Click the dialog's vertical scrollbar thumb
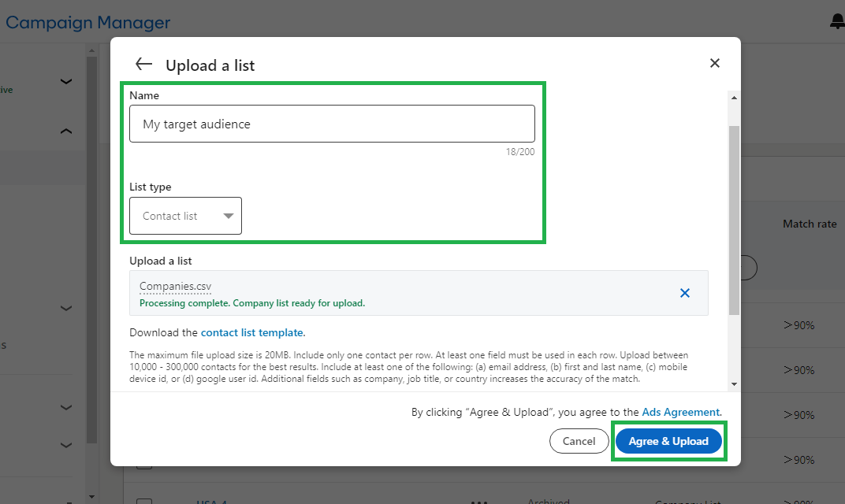The height and width of the screenshot is (504, 845). [734, 220]
